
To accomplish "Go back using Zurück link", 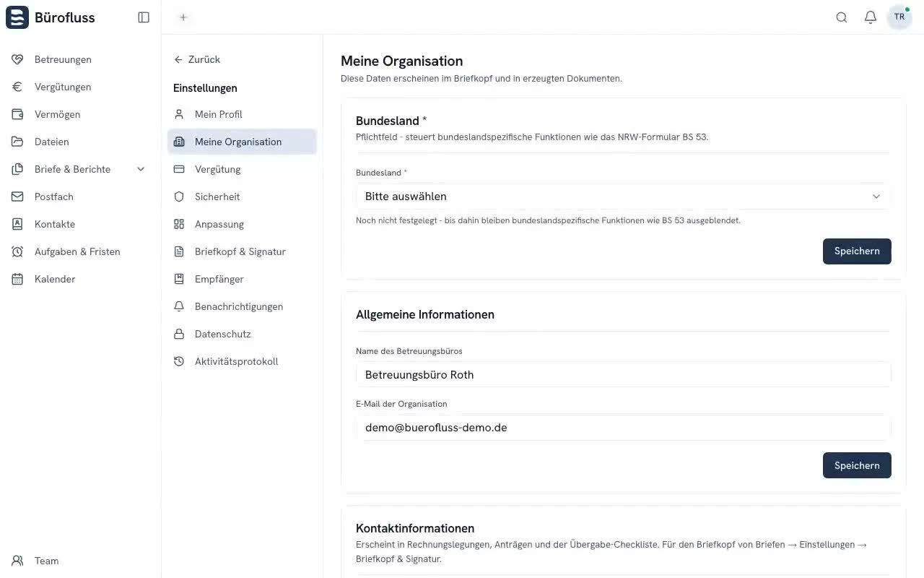I will click(x=197, y=59).
